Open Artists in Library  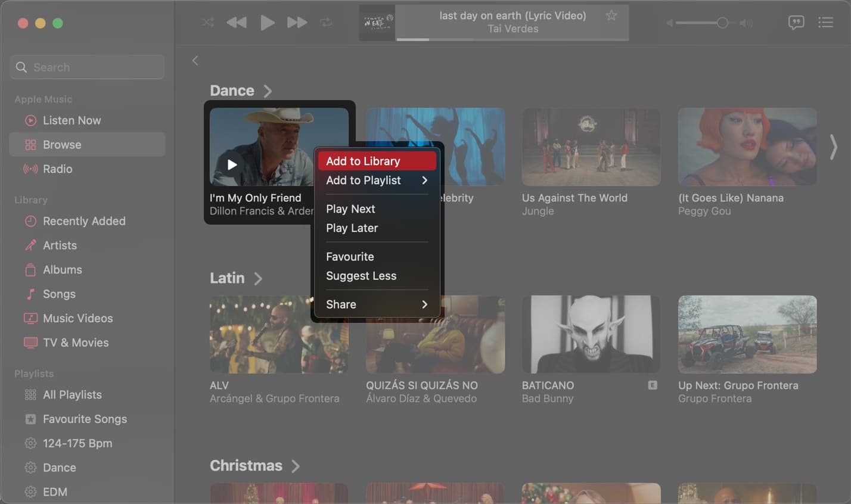[x=87, y=245]
